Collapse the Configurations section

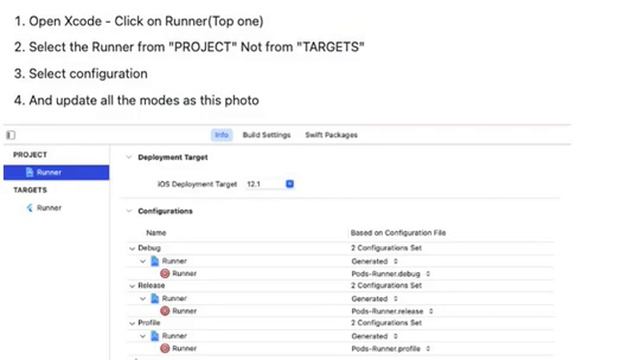tap(129, 211)
